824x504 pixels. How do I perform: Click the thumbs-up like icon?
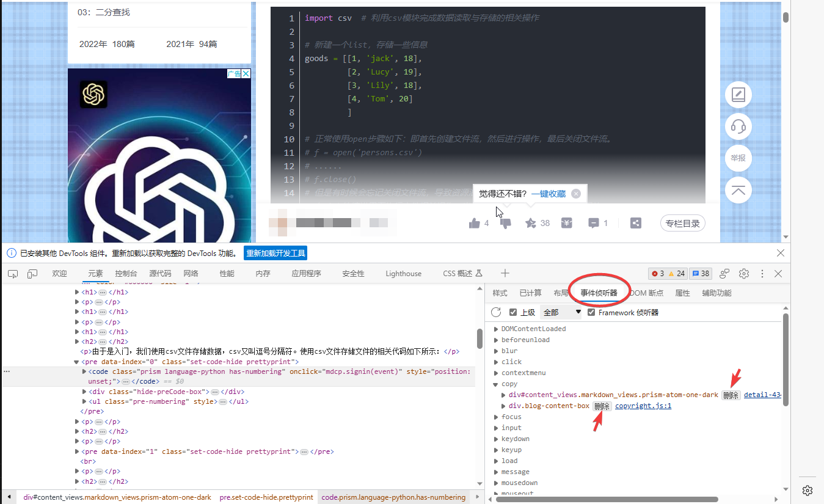[x=474, y=223]
